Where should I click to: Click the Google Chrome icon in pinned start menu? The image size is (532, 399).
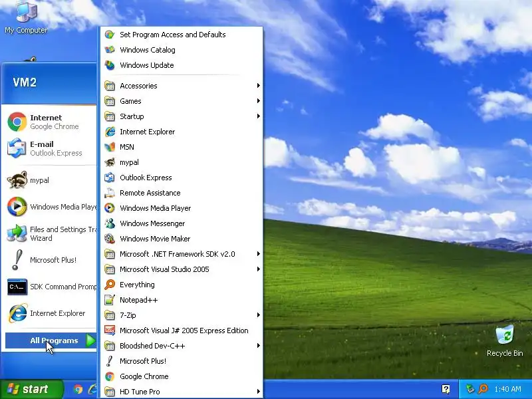pyautogui.click(x=17, y=122)
